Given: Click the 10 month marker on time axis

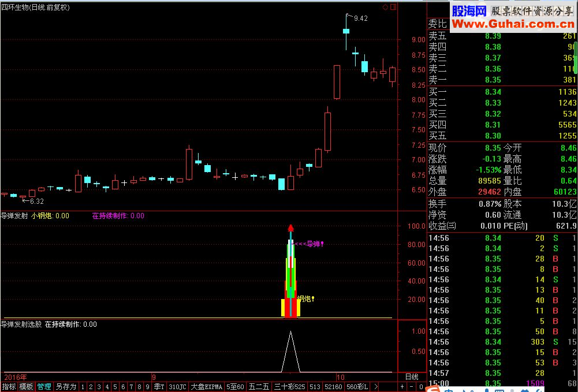Looking at the screenshot, I should coord(340,377).
